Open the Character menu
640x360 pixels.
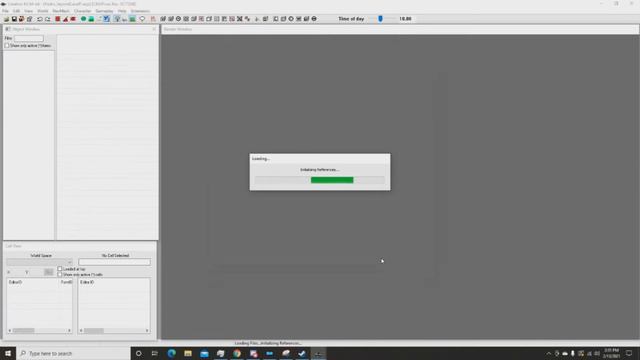tap(82, 11)
